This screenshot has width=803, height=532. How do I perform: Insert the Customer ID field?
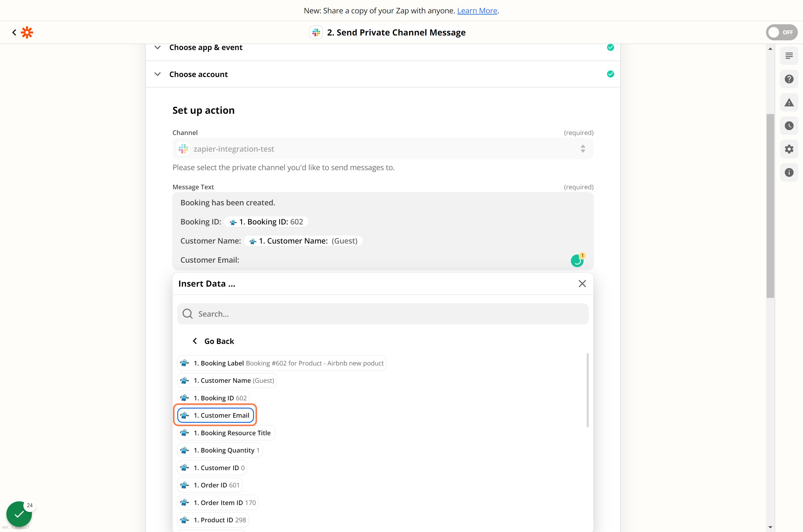coord(212,468)
